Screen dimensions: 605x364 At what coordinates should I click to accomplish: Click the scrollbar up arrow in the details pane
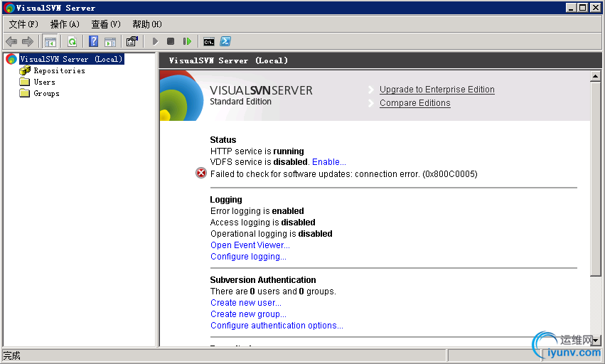coord(595,77)
